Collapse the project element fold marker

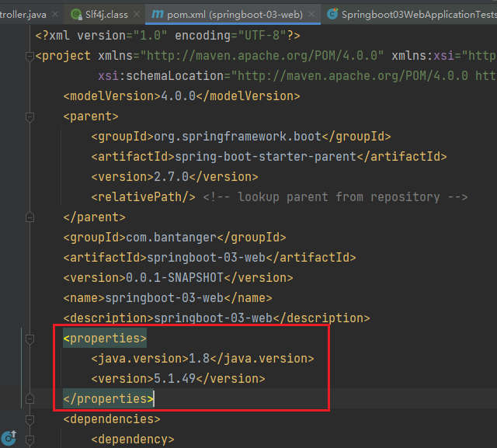coord(30,55)
